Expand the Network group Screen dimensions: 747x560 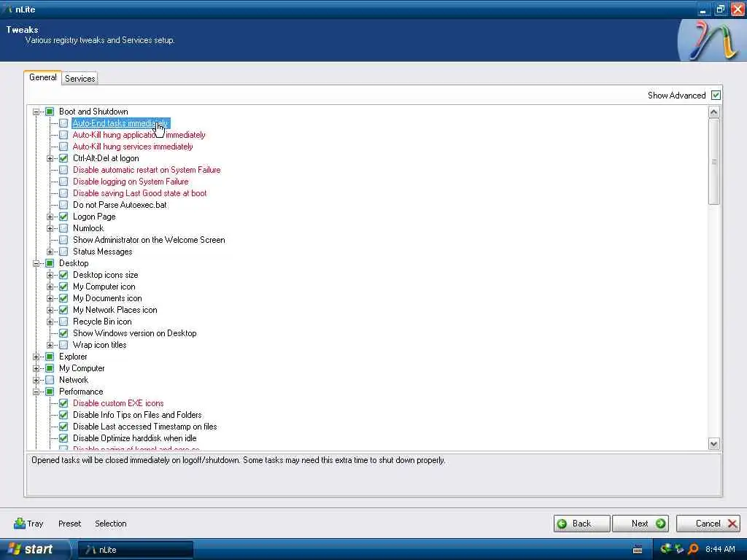coord(36,380)
